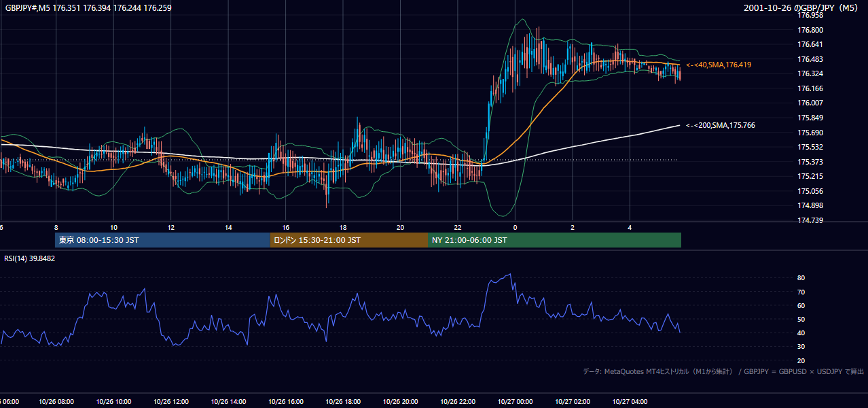868x408 pixels.
Task: Click the 10/26 14:00 bottom date label
Action: pos(228,401)
